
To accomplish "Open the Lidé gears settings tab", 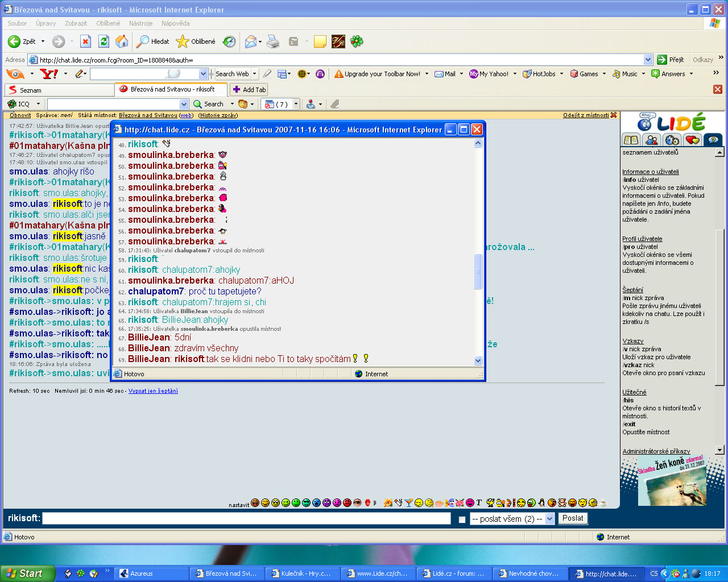I will pos(672,140).
